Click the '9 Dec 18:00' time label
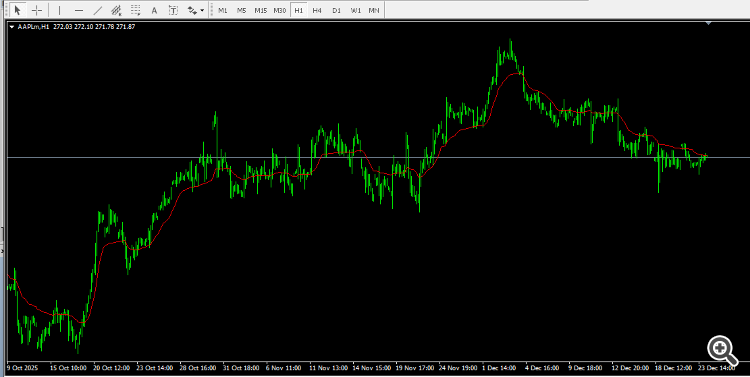The width and height of the screenshot is (750, 377). click(585, 368)
